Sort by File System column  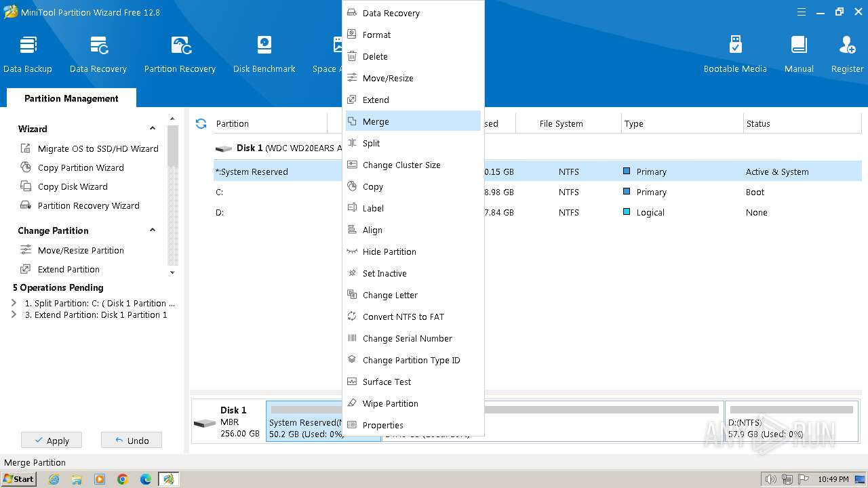pyautogui.click(x=568, y=123)
